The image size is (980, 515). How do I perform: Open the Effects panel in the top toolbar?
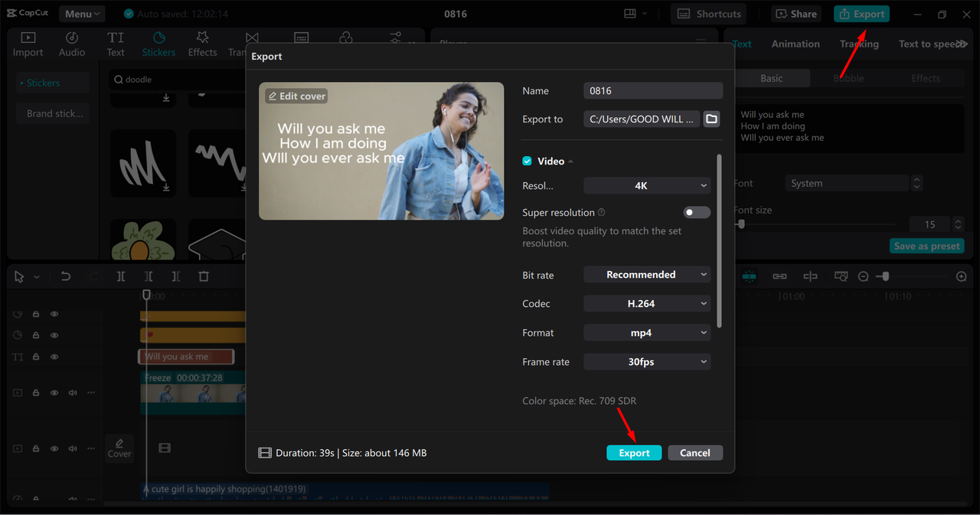click(x=203, y=44)
